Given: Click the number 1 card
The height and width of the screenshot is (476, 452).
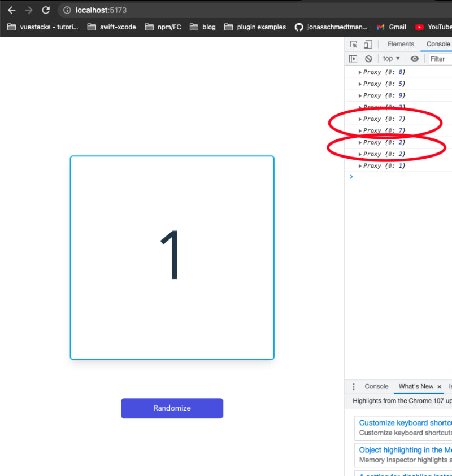Looking at the screenshot, I should [172, 257].
